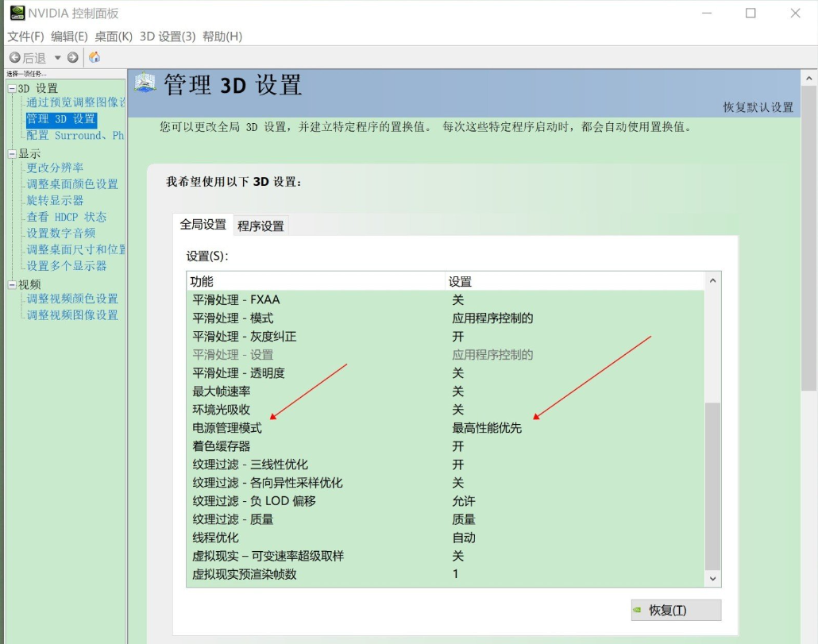This screenshot has width=818, height=644.
Task: Click the settings list scroll-up arrow
Action: tap(712, 280)
